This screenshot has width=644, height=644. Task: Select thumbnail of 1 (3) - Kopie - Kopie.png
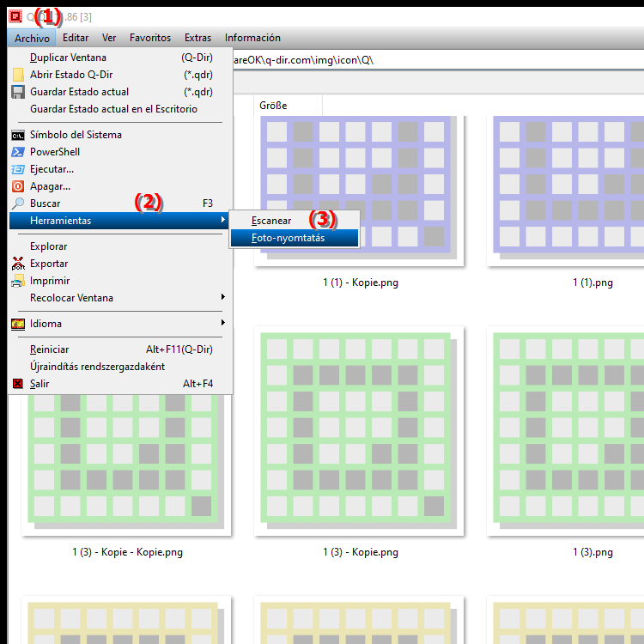[126, 465]
